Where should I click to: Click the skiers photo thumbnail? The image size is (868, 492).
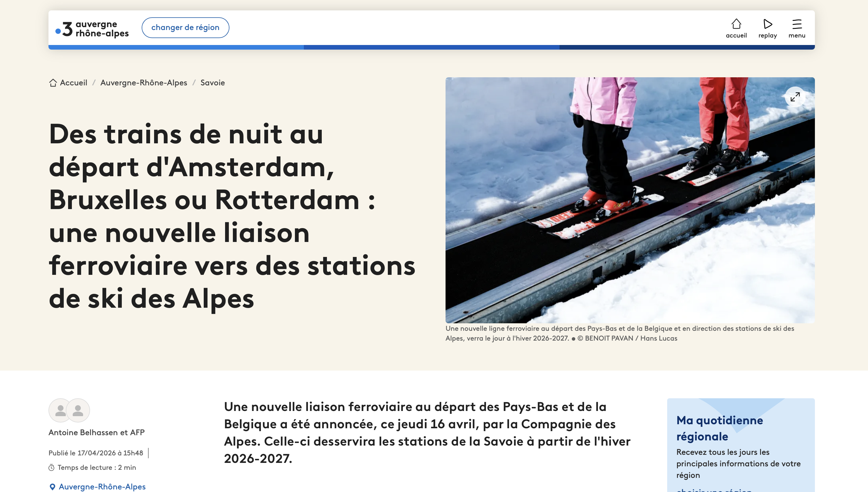629,200
